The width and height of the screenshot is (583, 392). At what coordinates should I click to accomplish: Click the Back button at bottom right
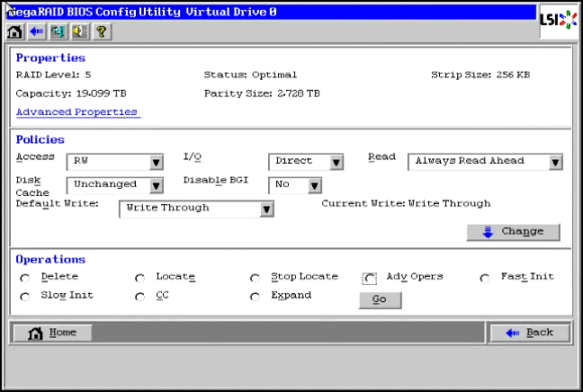pyautogui.click(x=530, y=333)
